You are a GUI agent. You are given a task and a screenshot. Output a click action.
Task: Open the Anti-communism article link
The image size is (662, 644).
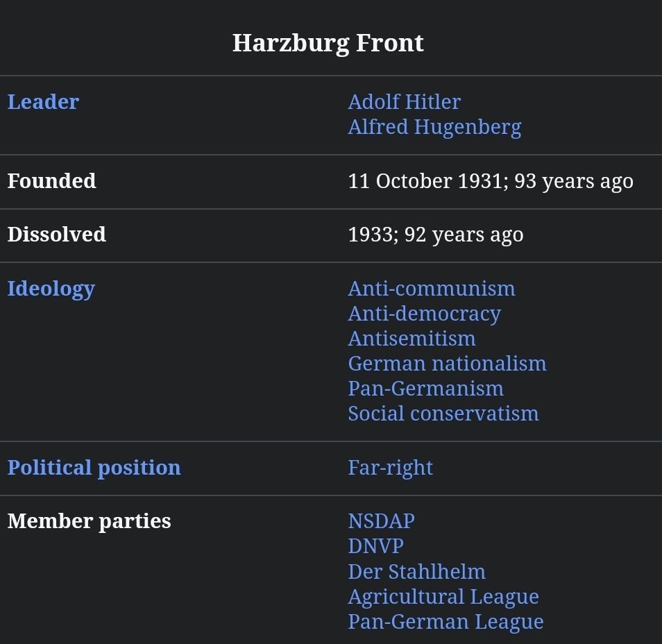[431, 289]
